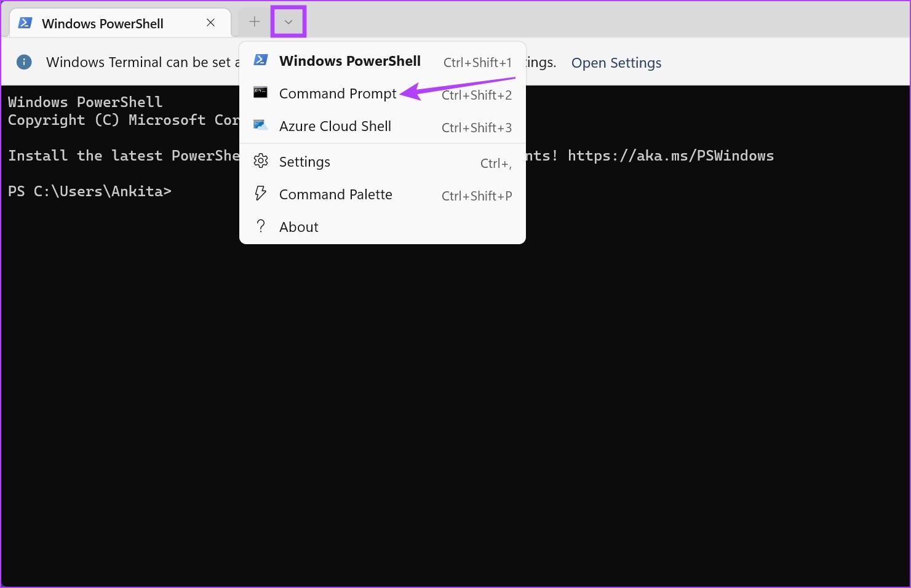This screenshot has height=588, width=911.
Task: Click the Azure Cloud Shell icon
Action: 261,125
